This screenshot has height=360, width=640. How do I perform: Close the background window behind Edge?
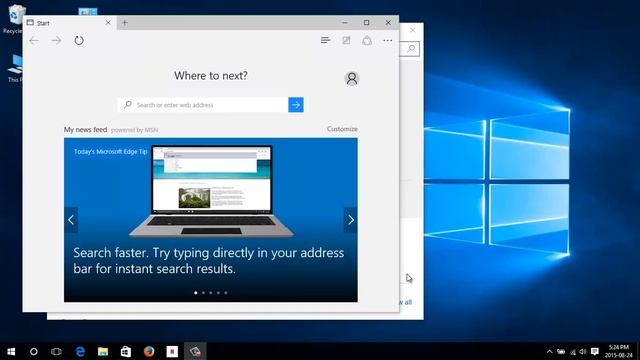point(413,30)
